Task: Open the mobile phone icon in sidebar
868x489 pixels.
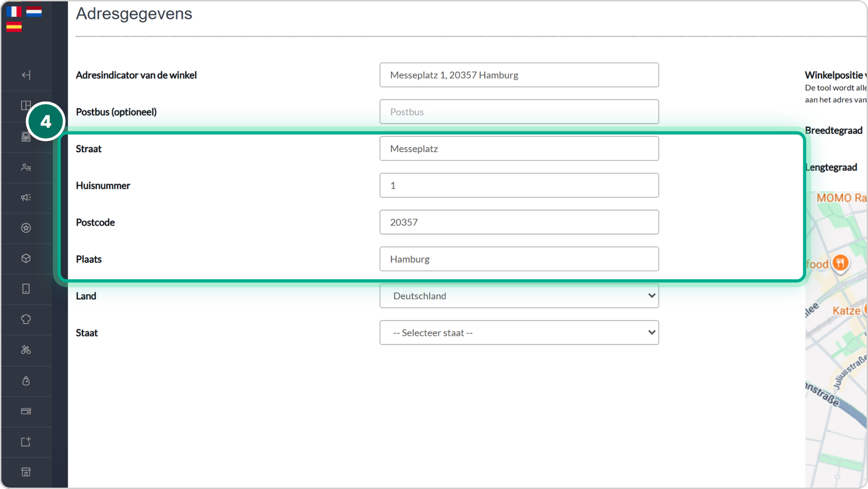Action: [26, 289]
